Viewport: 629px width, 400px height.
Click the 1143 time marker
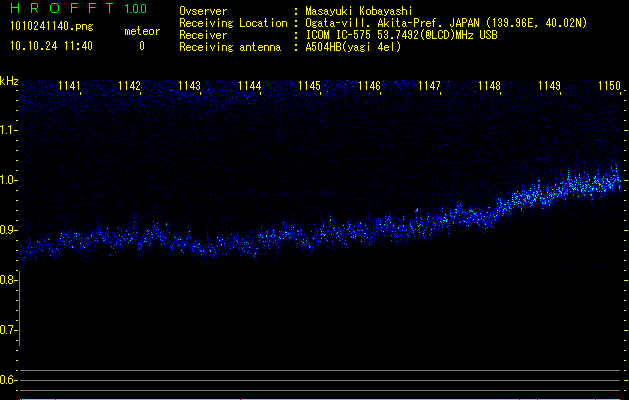(190, 87)
